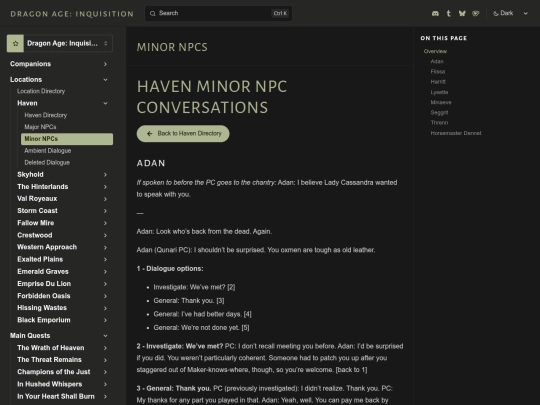Jump to Seggrit in On This Page
The width and height of the screenshot is (540, 405).
(439, 112)
